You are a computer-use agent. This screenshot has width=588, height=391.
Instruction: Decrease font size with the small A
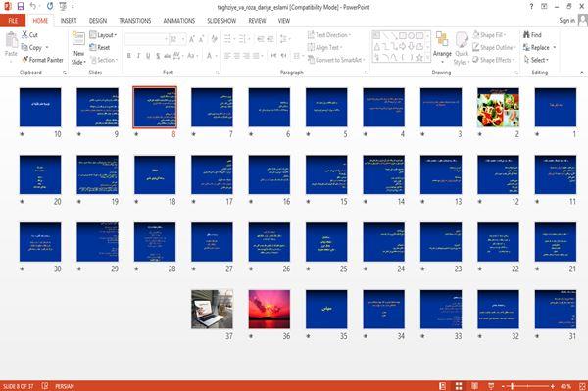coord(202,39)
